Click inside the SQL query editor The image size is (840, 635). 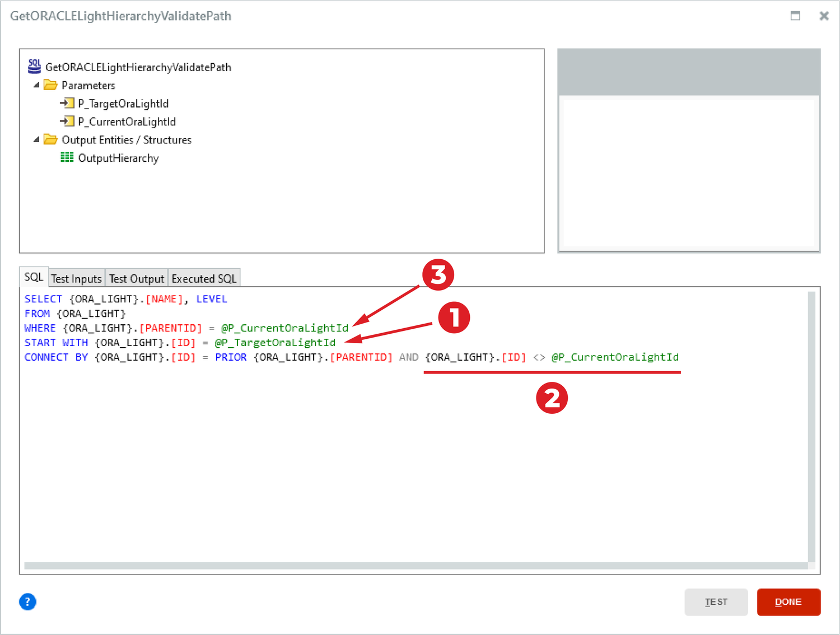click(x=392, y=448)
